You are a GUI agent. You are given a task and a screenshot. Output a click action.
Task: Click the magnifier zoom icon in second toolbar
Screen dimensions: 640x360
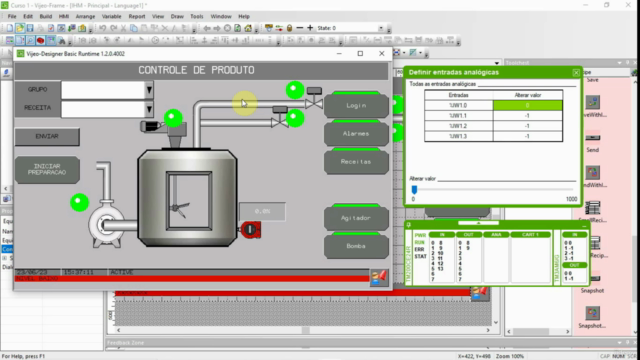coord(30,40)
